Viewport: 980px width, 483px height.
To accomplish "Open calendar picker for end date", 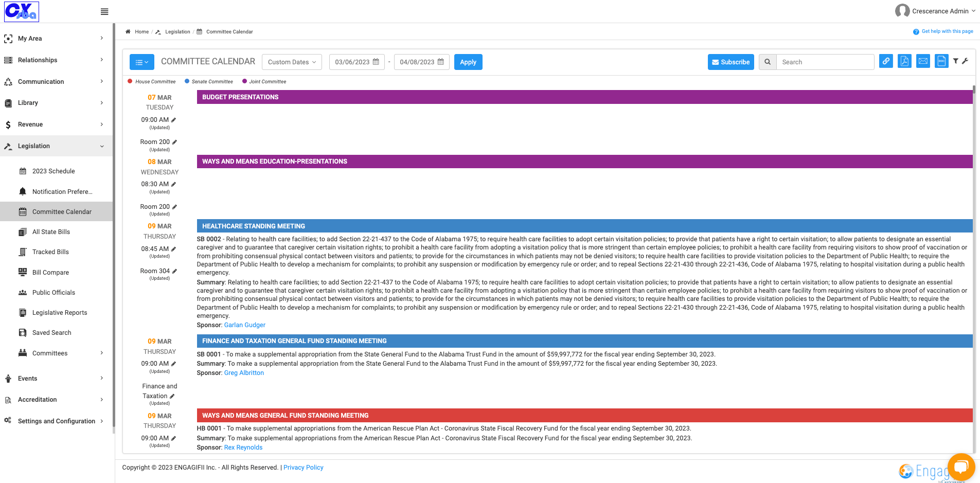I will [x=441, y=62].
